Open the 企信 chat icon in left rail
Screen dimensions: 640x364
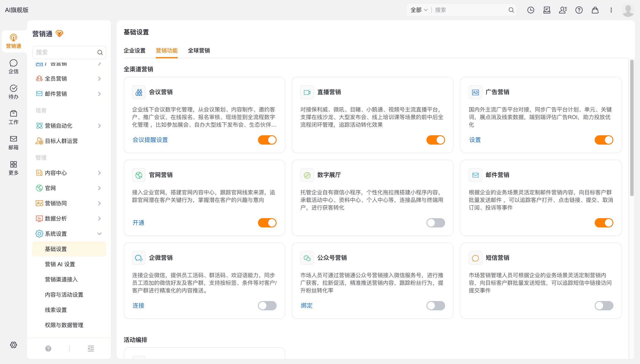pyautogui.click(x=14, y=67)
